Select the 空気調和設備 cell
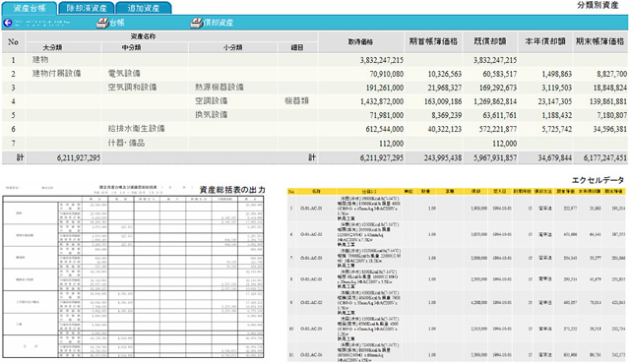This screenshot has height=364, width=630. pyautogui.click(x=132, y=88)
